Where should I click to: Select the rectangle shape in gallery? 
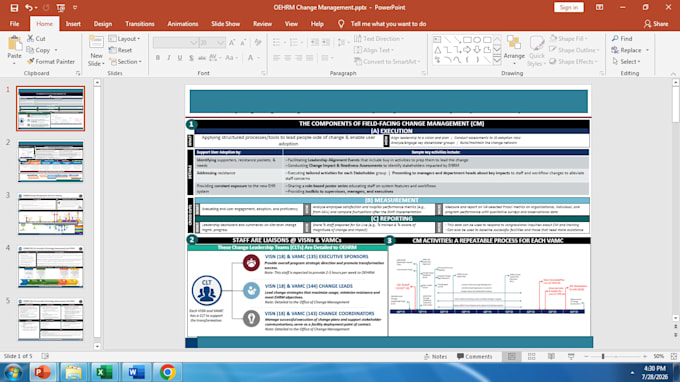pos(467,40)
